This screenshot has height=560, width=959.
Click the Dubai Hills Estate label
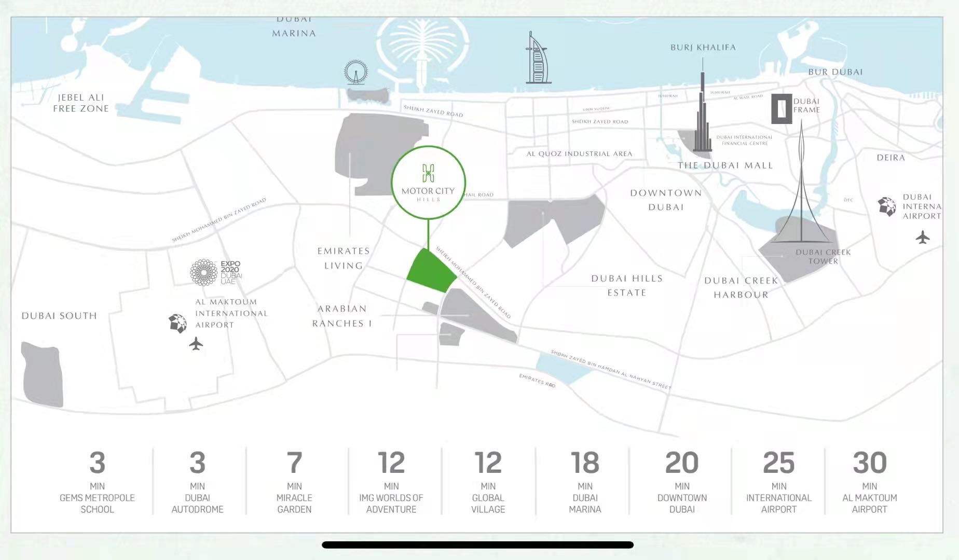(x=627, y=285)
